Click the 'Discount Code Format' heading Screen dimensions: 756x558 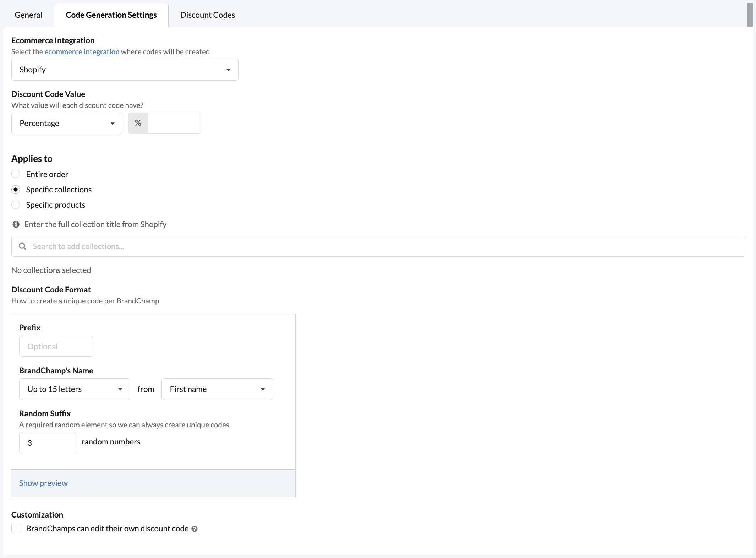tap(51, 290)
